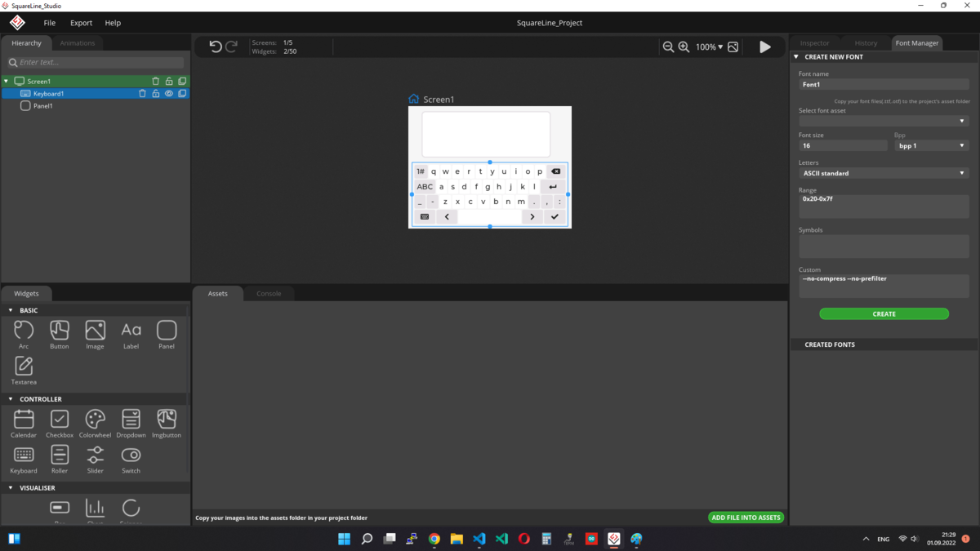Open the Bpp dropdown
The height and width of the screenshot is (551, 980).
(932, 145)
